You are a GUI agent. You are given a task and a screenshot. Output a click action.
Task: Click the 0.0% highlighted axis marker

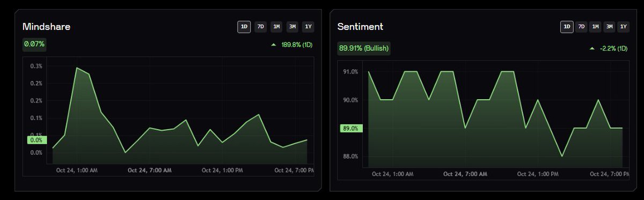click(36, 140)
